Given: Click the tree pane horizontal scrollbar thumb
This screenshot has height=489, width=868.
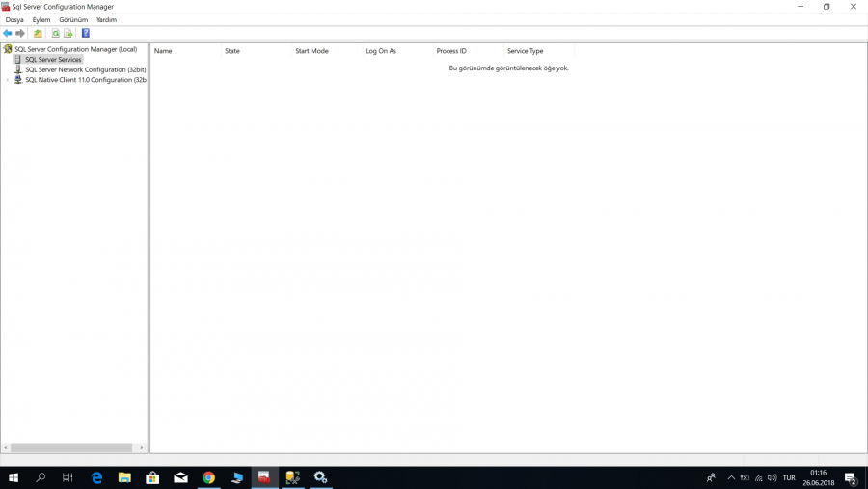Looking at the screenshot, I should coord(71,448).
